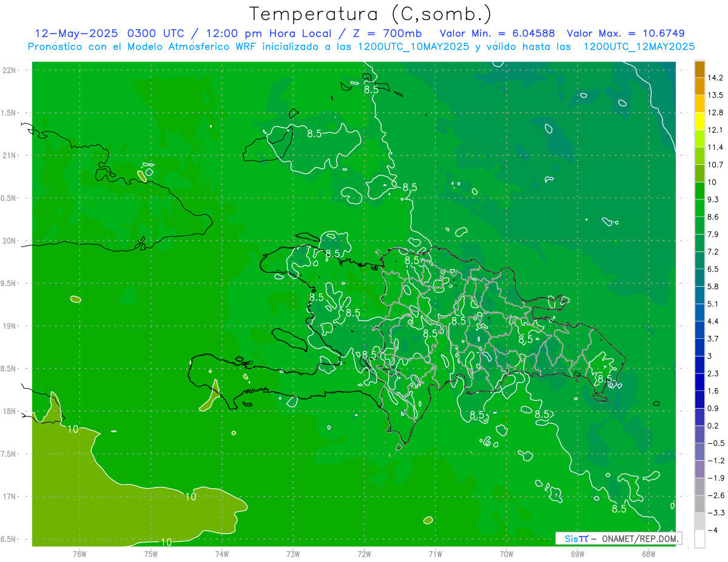This screenshot has height=562, width=728.
Task: Click the SisTT ONAMET/REP.DOM. logo box
Action: click(618, 538)
